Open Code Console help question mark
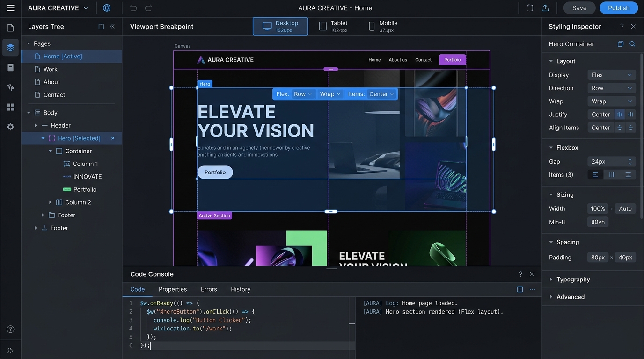This screenshot has height=359, width=644. pos(520,274)
